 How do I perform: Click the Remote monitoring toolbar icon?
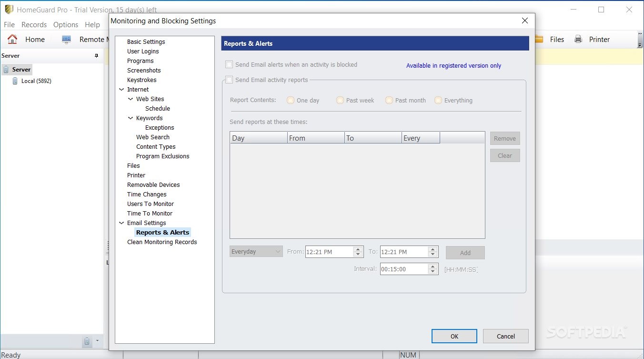point(66,39)
